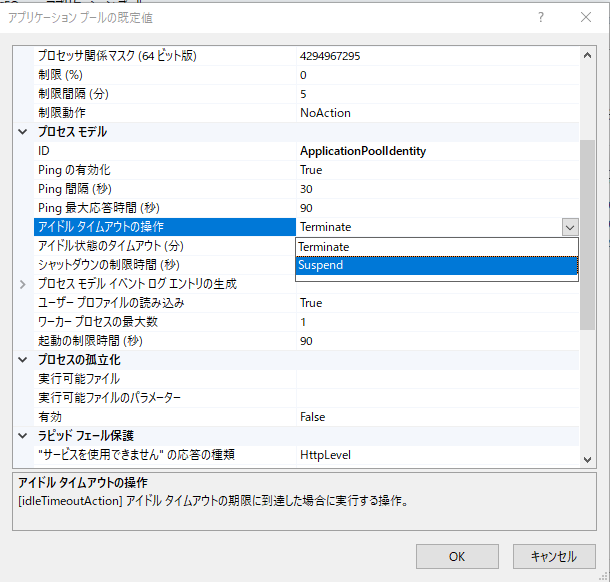
Task: Click the キャンセル button
Action: coord(554,556)
